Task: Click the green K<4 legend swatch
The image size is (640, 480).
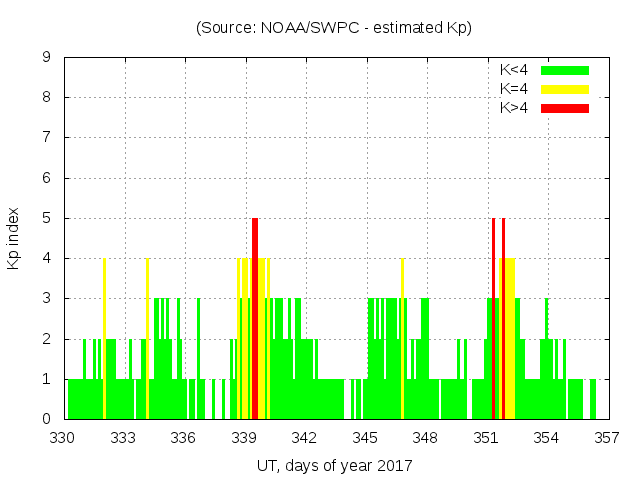Action: (565, 70)
